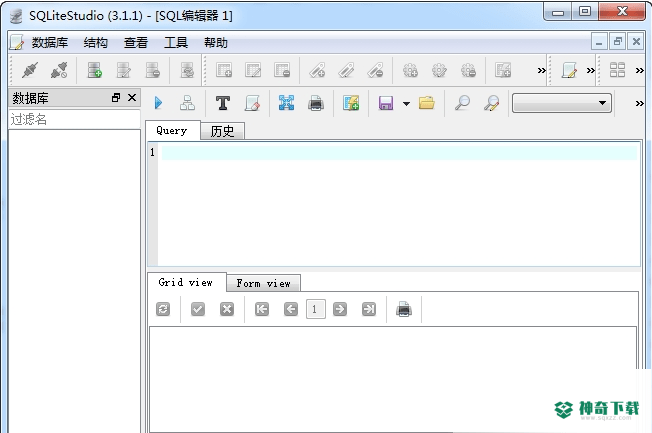This screenshot has width=652, height=433.
Task: Save SQL to file floppy icon
Action: [386, 103]
